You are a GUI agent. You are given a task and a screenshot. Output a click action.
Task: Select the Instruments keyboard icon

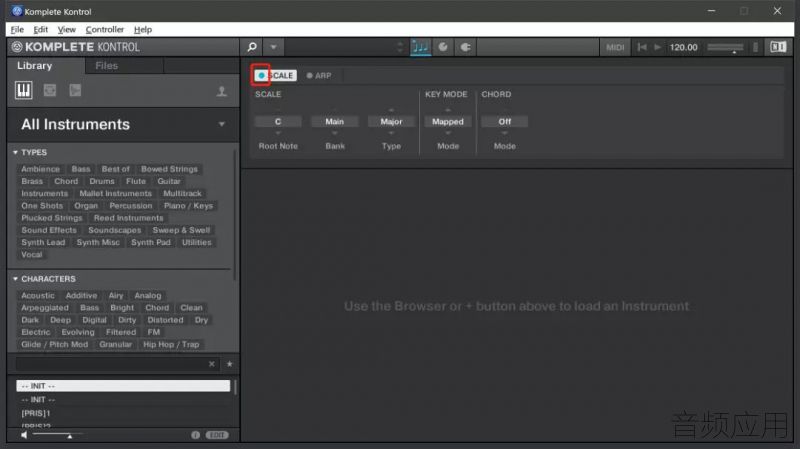[x=23, y=90]
